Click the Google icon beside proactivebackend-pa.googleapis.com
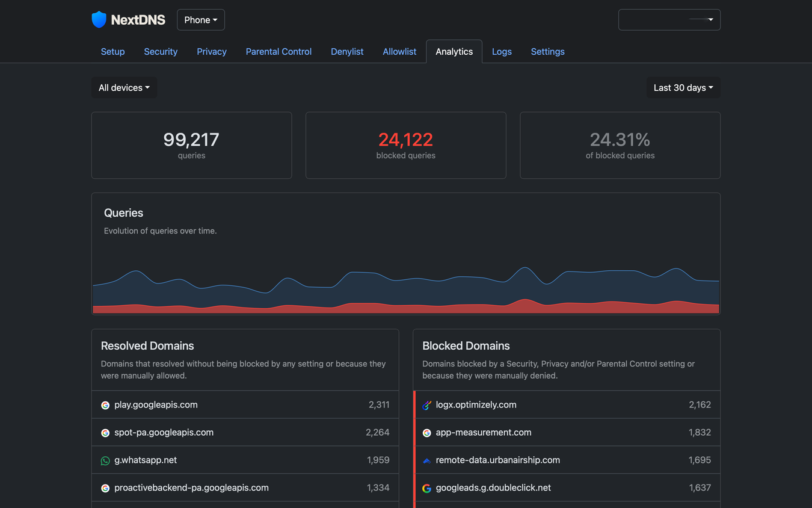812x508 pixels. [105, 488]
